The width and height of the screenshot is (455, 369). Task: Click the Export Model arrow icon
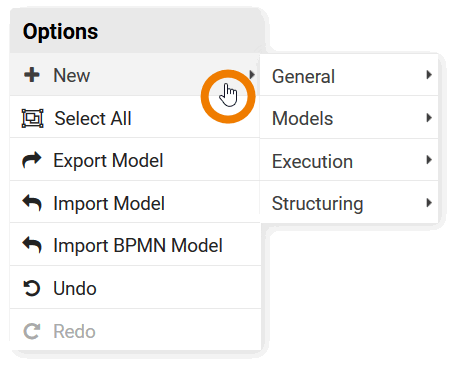pos(32,160)
